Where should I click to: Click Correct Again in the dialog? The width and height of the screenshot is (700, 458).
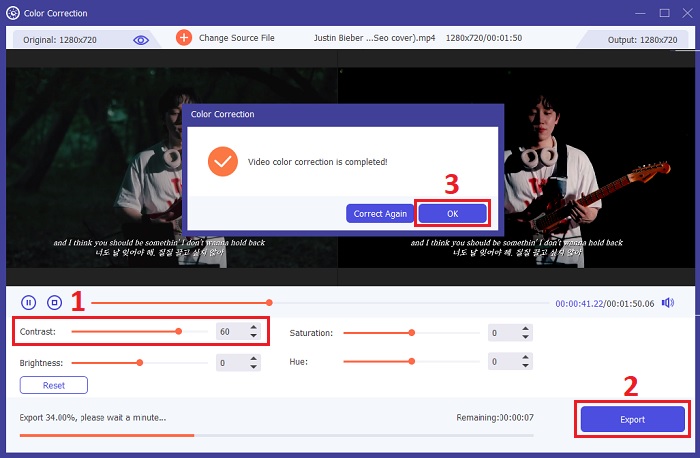coord(380,213)
